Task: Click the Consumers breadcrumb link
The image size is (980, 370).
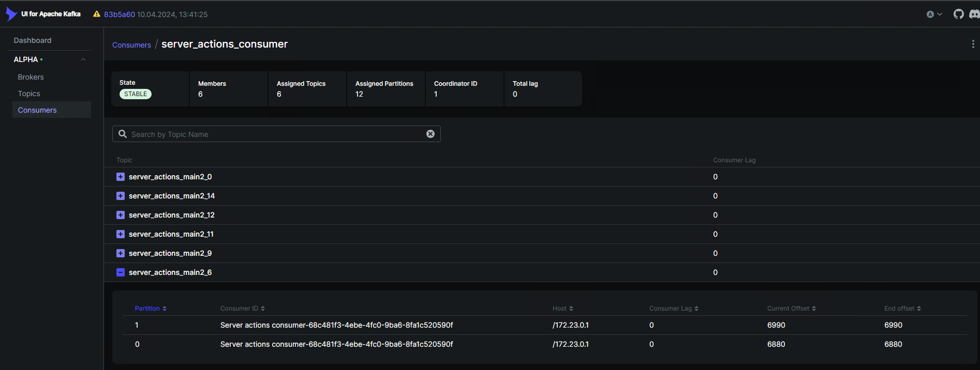Action: pyautogui.click(x=131, y=45)
